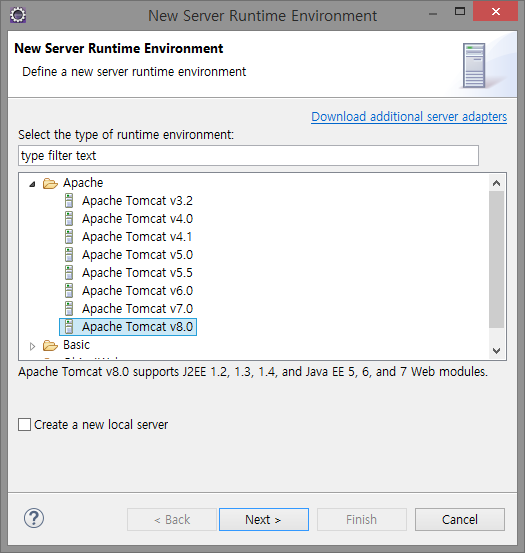Open the help question mark icon
The height and width of the screenshot is (553, 525).
[34, 518]
